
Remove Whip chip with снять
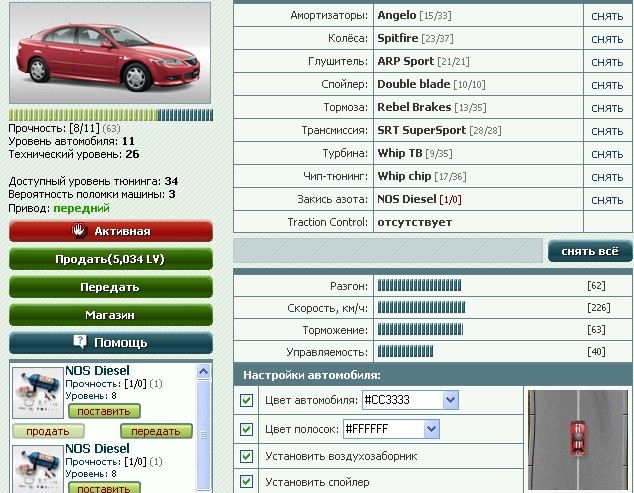pos(607,178)
